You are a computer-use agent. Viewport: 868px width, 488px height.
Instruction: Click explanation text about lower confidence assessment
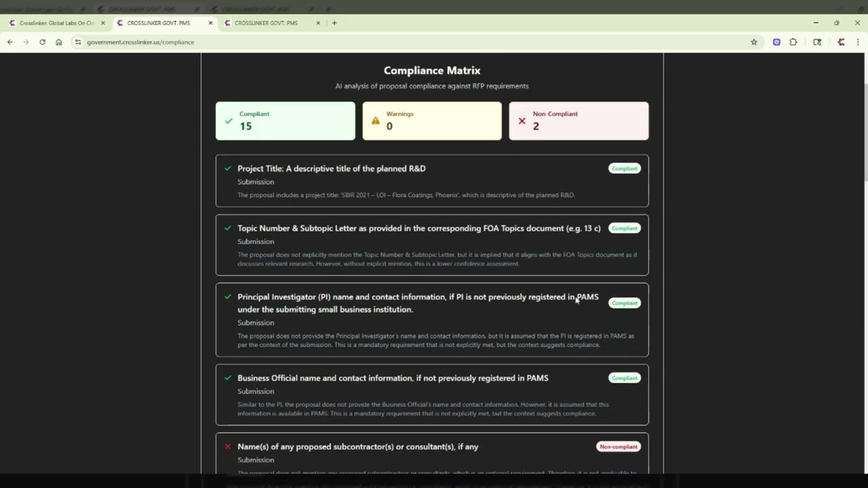(437, 259)
